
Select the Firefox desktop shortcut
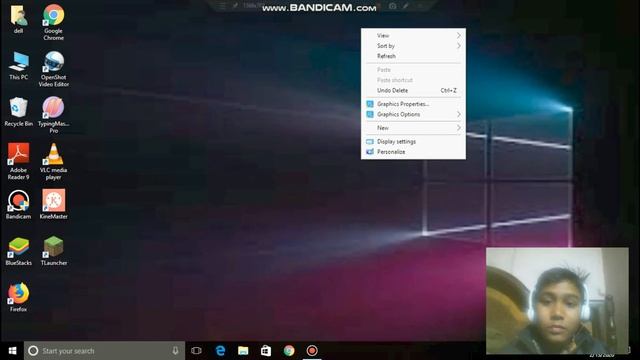pos(18,298)
